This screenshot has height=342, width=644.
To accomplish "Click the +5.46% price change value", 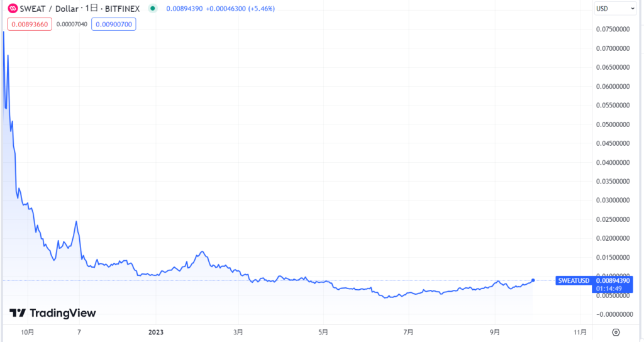I will click(260, 9).
